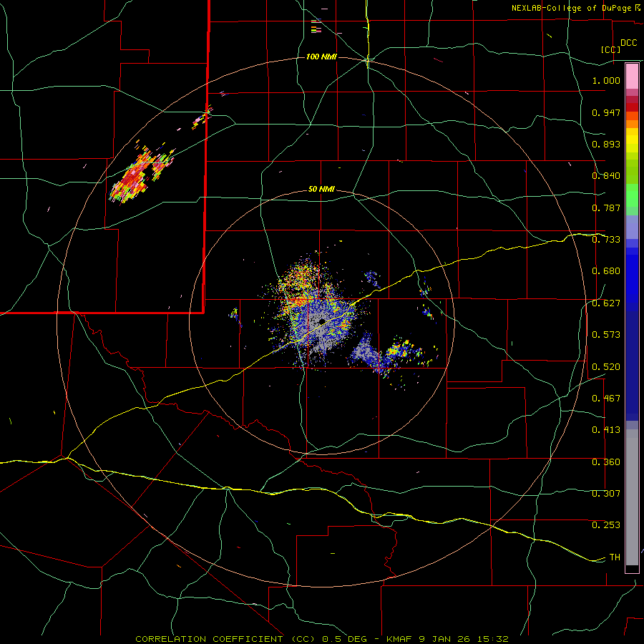
Task: Select the 0.627 scale value
Action: coord(606,303)
